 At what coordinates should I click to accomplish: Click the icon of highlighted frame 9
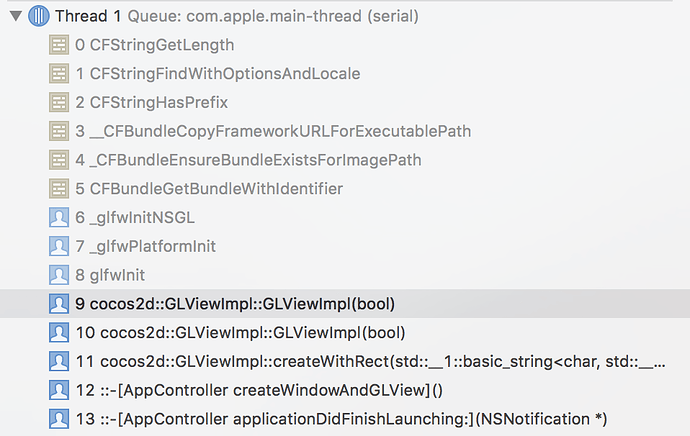point(60,303)
